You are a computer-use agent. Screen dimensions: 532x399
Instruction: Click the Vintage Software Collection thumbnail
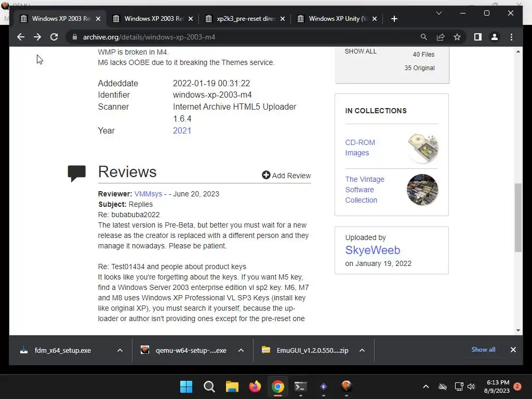pyautogui.click(x=422, y=190)
